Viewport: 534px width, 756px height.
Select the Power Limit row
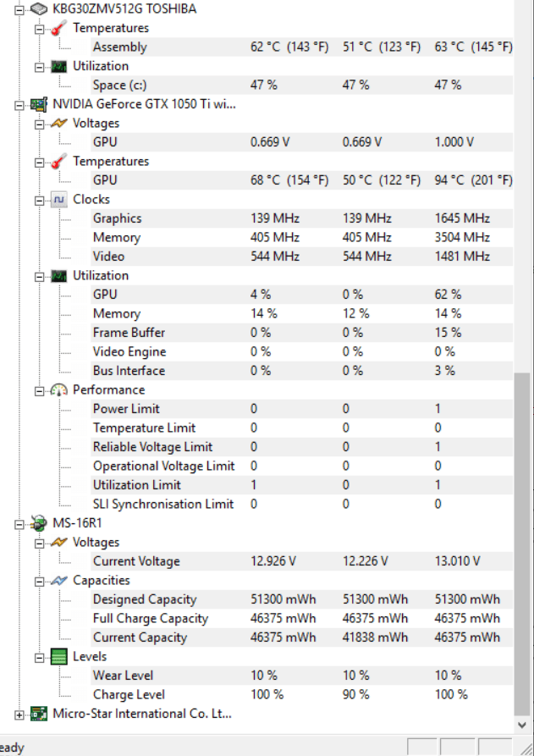[302, 409]
